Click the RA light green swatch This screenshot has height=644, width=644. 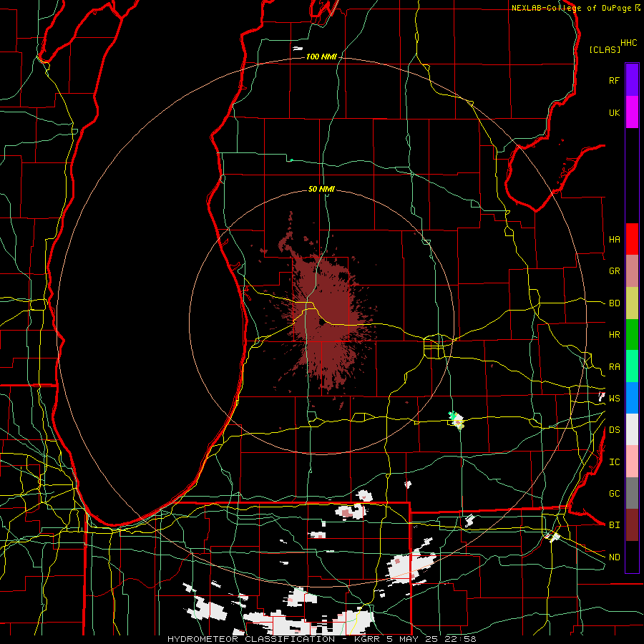(x=632, y=366)
